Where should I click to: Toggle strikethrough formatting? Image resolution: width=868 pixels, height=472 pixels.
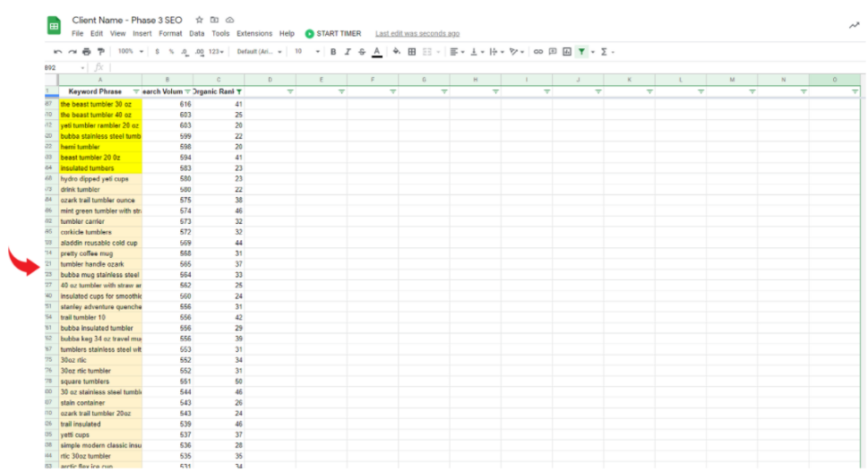(362, 51)
